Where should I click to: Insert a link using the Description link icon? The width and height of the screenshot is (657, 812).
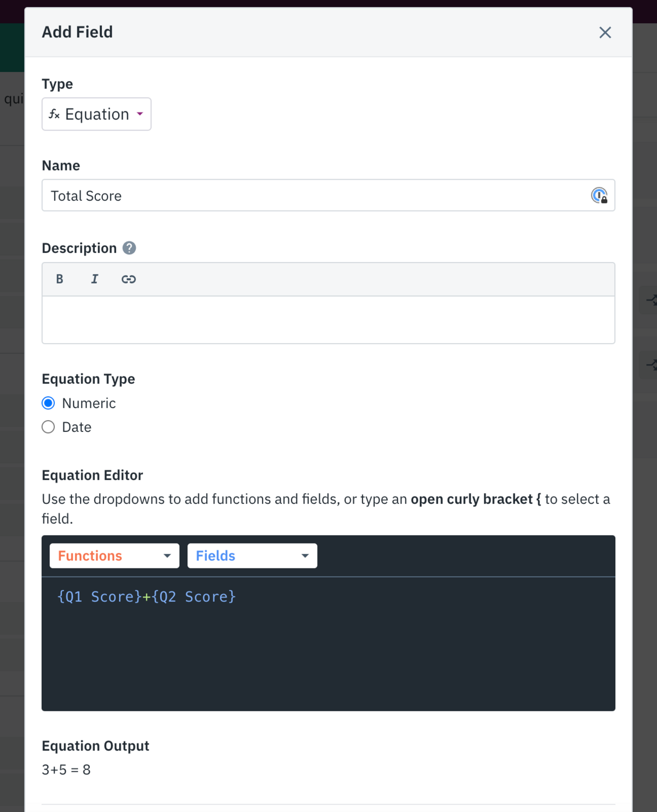point(129,279)
